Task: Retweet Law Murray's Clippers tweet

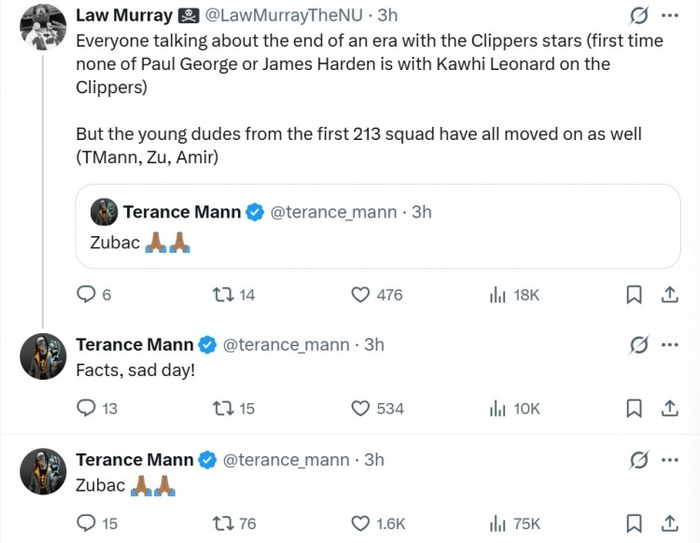Action: (223, 294)
